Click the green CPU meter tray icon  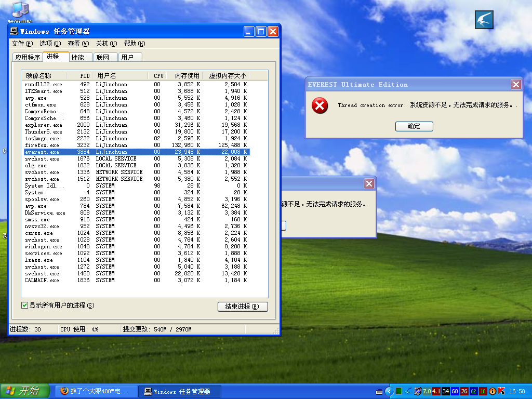tap(399, 391)
